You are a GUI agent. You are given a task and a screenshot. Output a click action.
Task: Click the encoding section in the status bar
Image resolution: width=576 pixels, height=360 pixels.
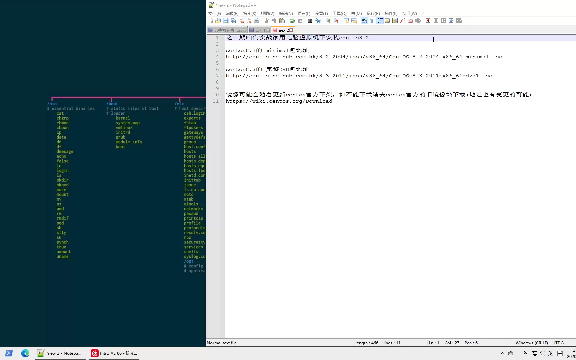pos(558,343)
